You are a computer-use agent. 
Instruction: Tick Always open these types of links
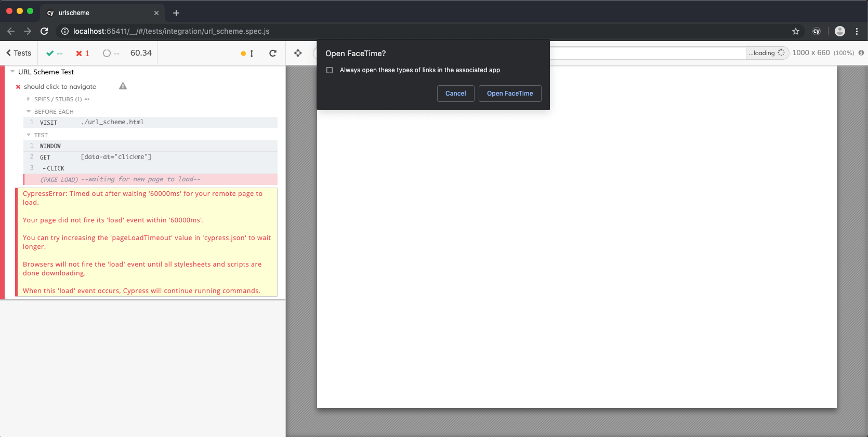330,70
